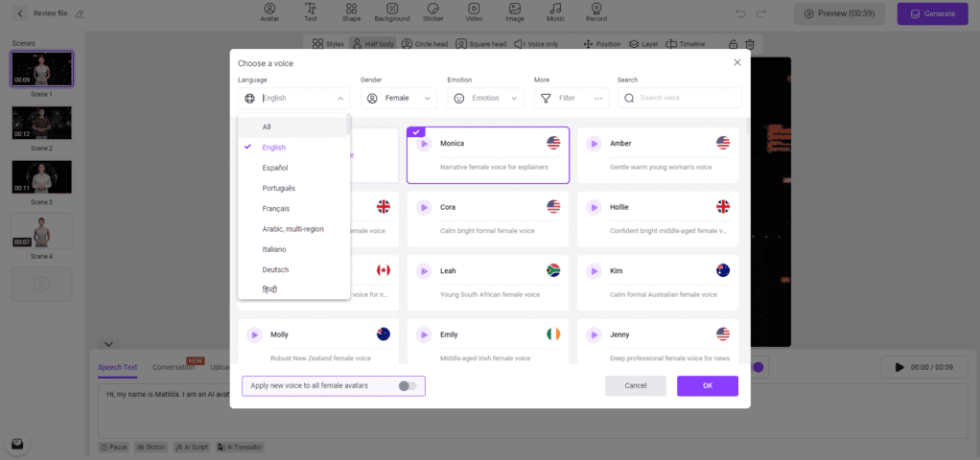Screen dimensions: 980x460
Task: Open the Video tool
Action: [x=474, y=11]
